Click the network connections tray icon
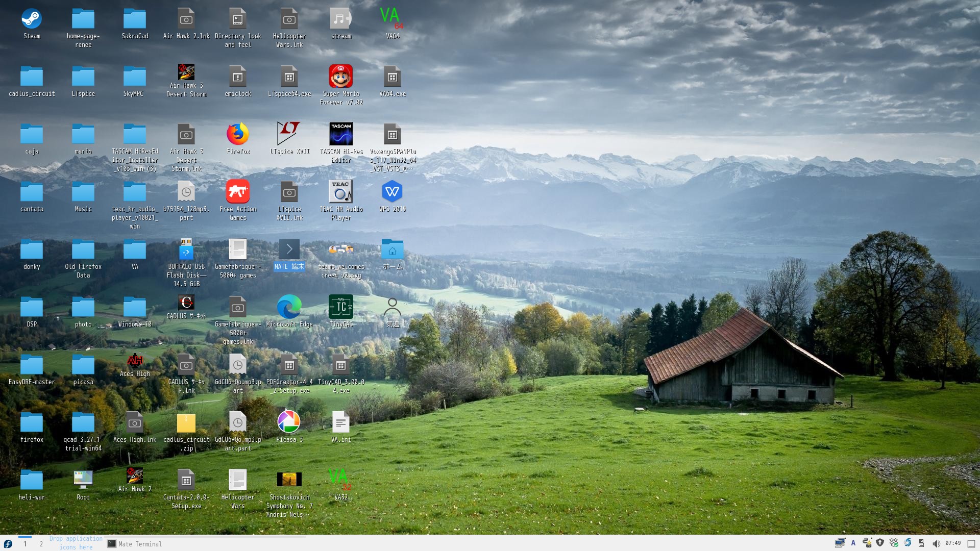 (x=840, y=543)
